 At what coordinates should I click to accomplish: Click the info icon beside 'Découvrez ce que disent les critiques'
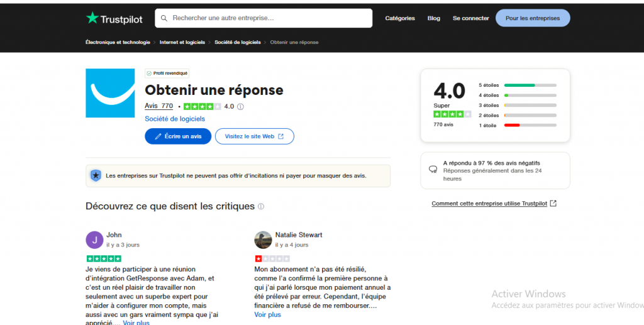[x=261, y=206]
